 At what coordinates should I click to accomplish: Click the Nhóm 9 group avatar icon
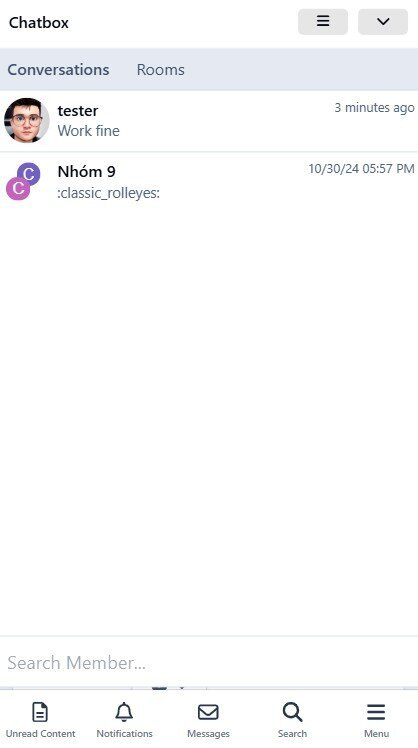(x=23, y=181)
